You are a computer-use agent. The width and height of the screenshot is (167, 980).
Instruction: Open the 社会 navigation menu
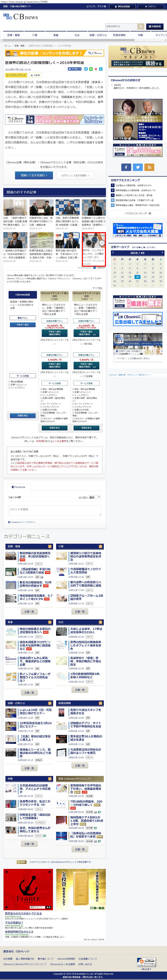[77, 35]
